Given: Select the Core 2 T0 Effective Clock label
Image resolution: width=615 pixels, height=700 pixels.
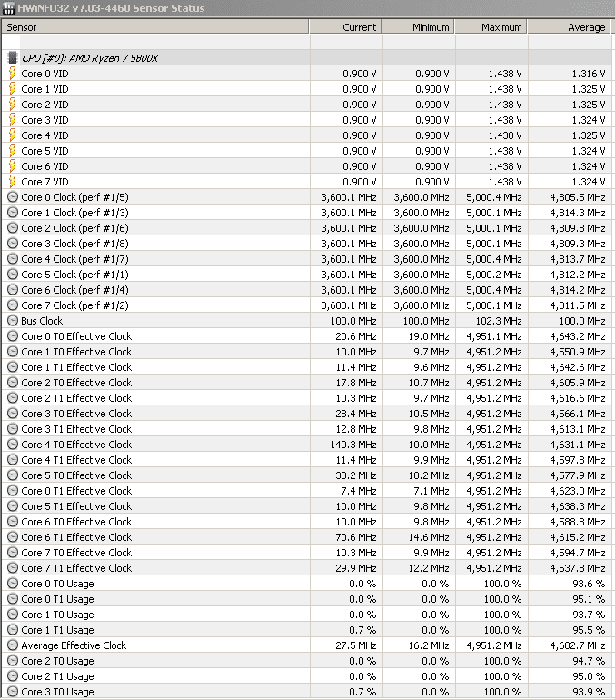Looking at the screenshot, I should pos(76,383).
